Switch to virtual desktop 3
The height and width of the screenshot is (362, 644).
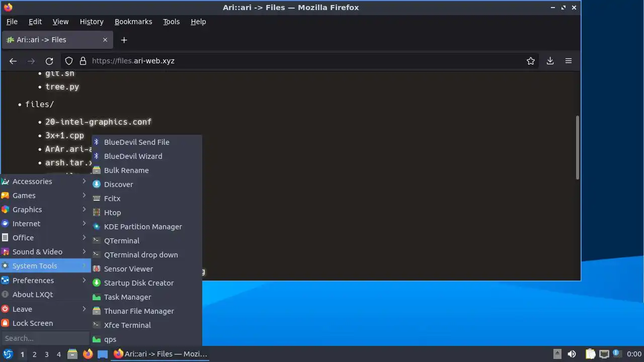tap(46, 354)
